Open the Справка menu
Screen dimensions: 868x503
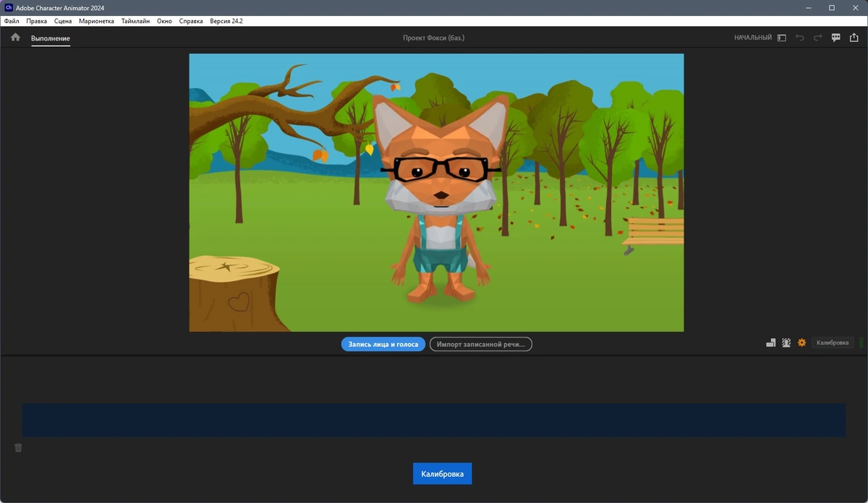pos(190,21)
